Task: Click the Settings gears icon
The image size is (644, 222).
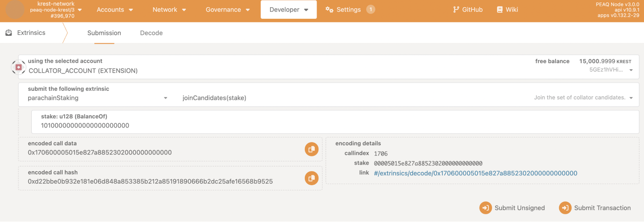Action: pos(329,10)
